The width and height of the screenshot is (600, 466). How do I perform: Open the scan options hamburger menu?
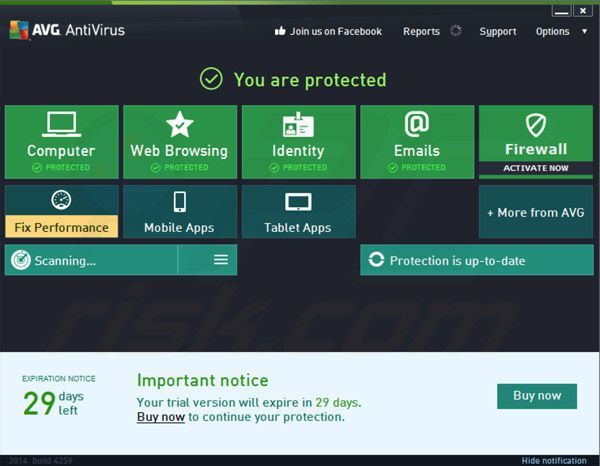(221, 260)
